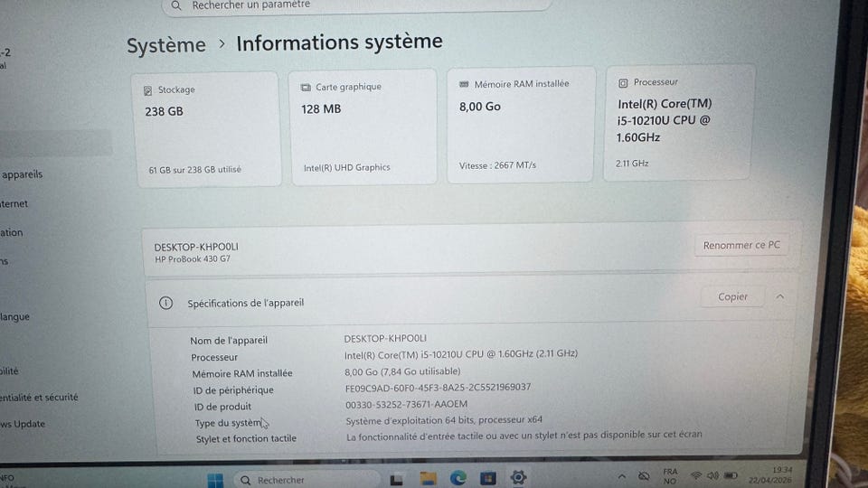Viewport: 868px width, 488px height.
Task: Click the HP ProBook 430 G7 model text
Action: [192, 259]
